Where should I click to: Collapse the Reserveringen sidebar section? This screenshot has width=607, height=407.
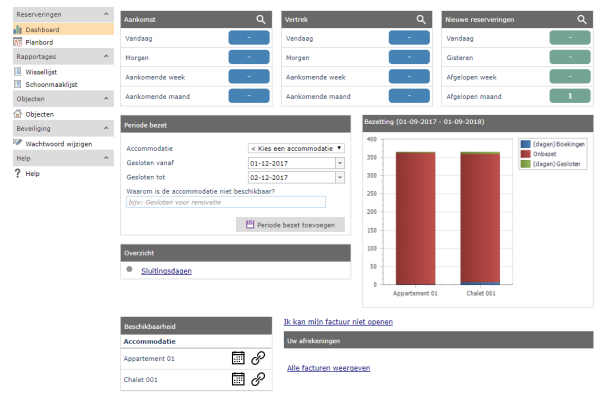pos(106,14)
